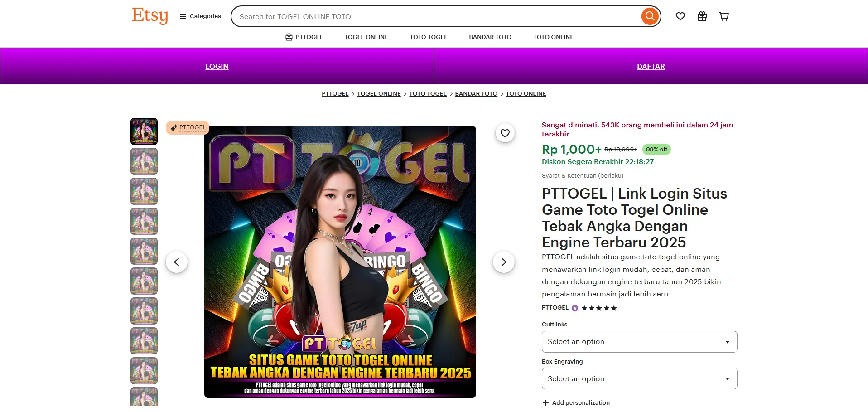Open the Favorites heart icon in header
Image resolution: width=868 pixels, height=412 pixels.
pyautogui.click(x=680, y=16)
